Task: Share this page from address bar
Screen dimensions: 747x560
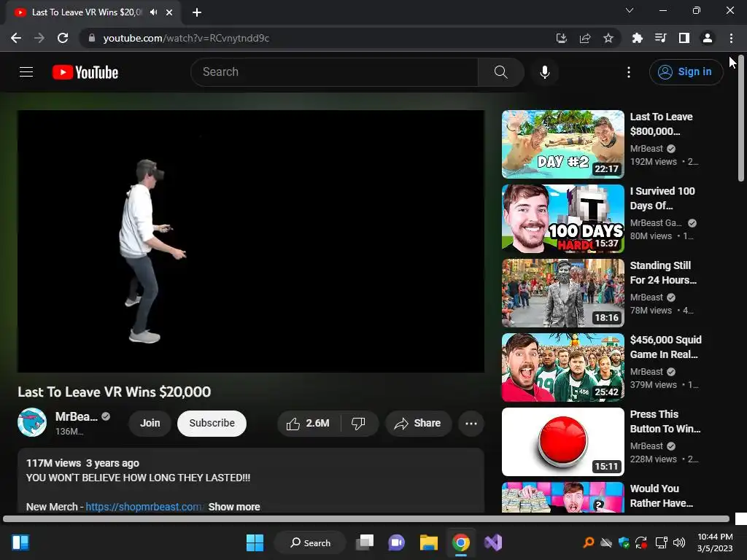Action: pyautogui.click(x=585, y=38)
